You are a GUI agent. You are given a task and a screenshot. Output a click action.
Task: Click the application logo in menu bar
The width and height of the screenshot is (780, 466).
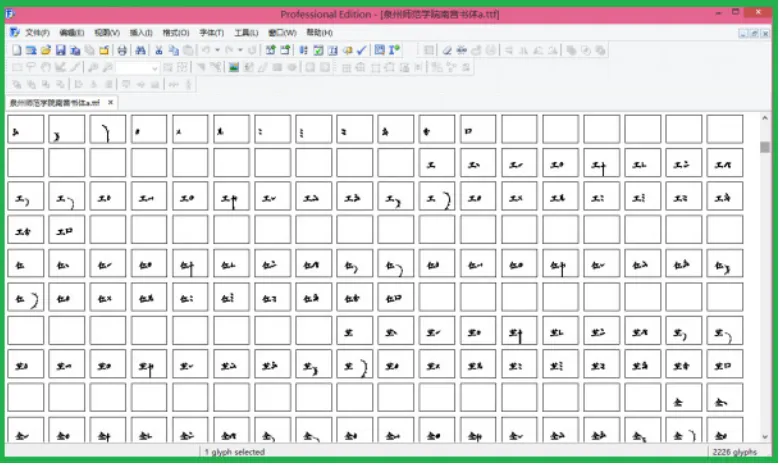tap(14, 32)
